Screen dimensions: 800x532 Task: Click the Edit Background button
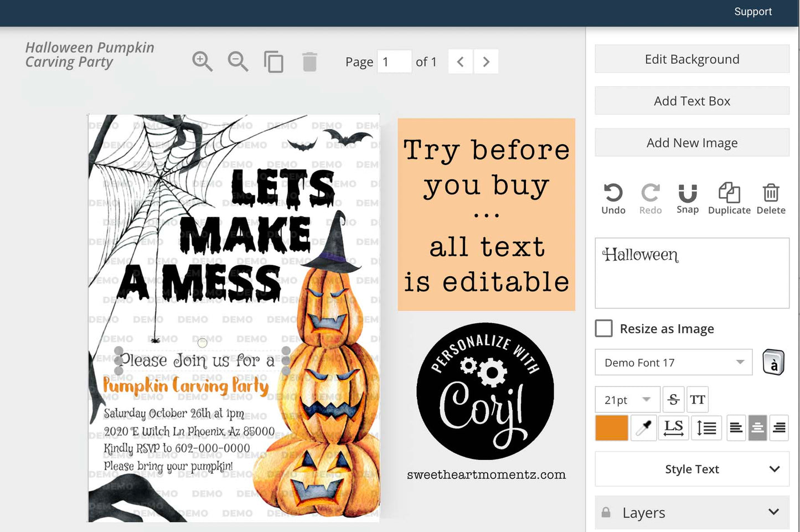click(x=691, y=59)
